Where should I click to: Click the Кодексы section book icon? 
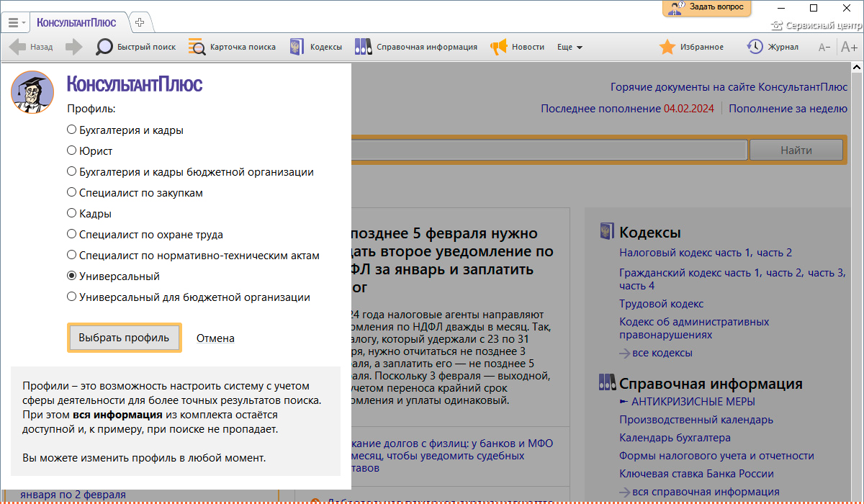(x=607, y=232)
